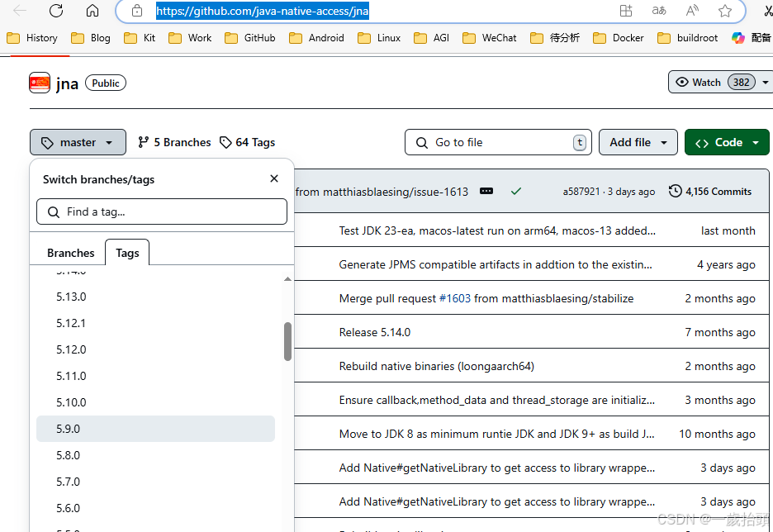Image resolution: width=773 pixels, height=532 pixels.
Task: Open commit 'Release 5.14.0'
Action: tap(375, 332)
